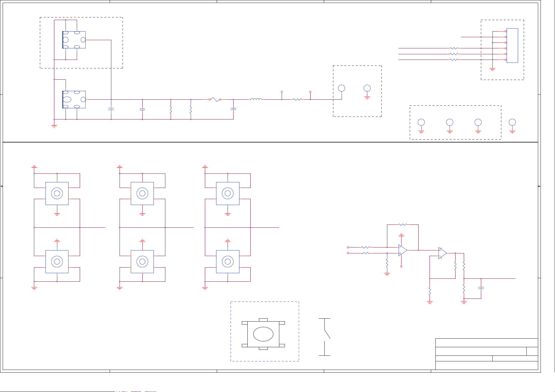Select the top resistor on the connector signal lines
This screenshot has height=392, width=555.
pyautogui.click(x=454, y=48)
